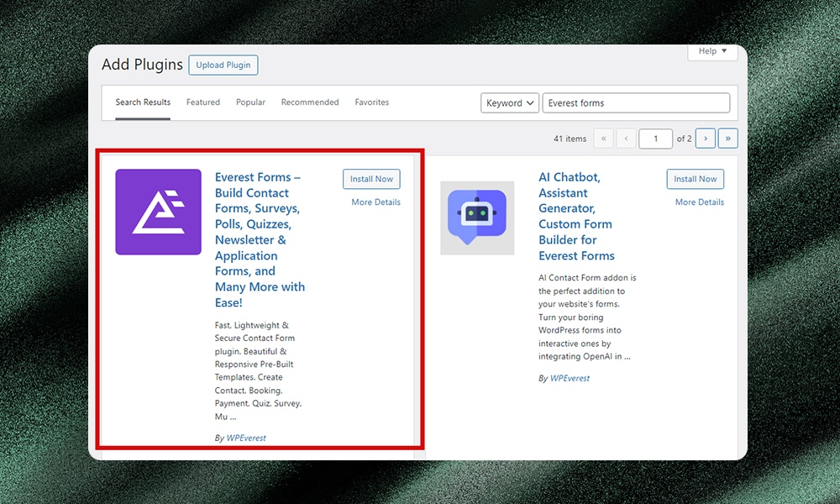
Task: Advance to next page using right arrow
Action: [x=705, y=138]
